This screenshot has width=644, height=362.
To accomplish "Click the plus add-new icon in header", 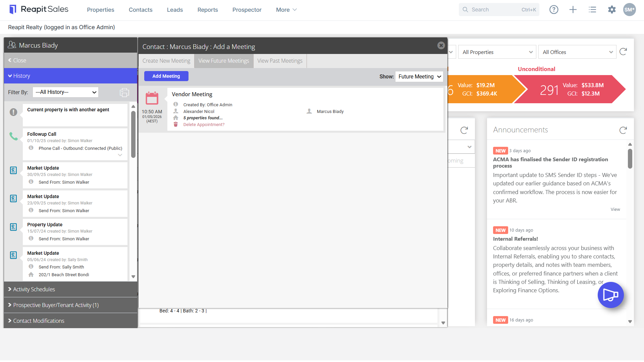I will (573, 10).
